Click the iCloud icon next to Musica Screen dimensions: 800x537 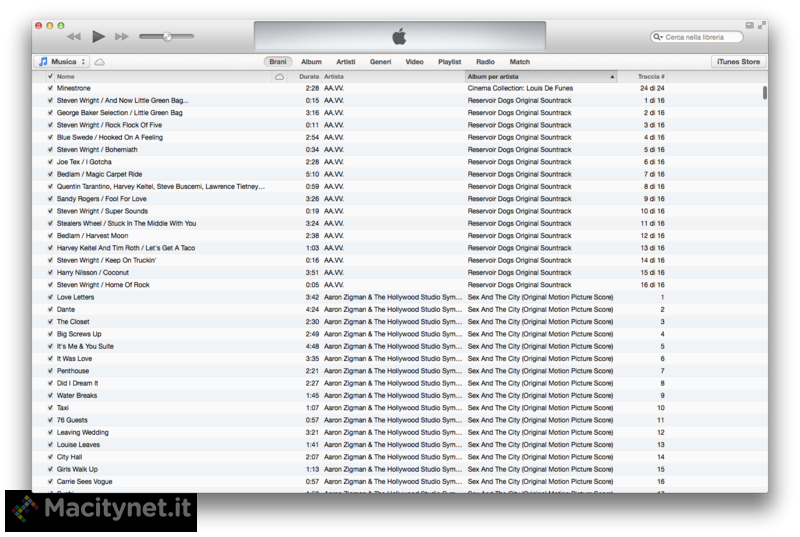99,62
